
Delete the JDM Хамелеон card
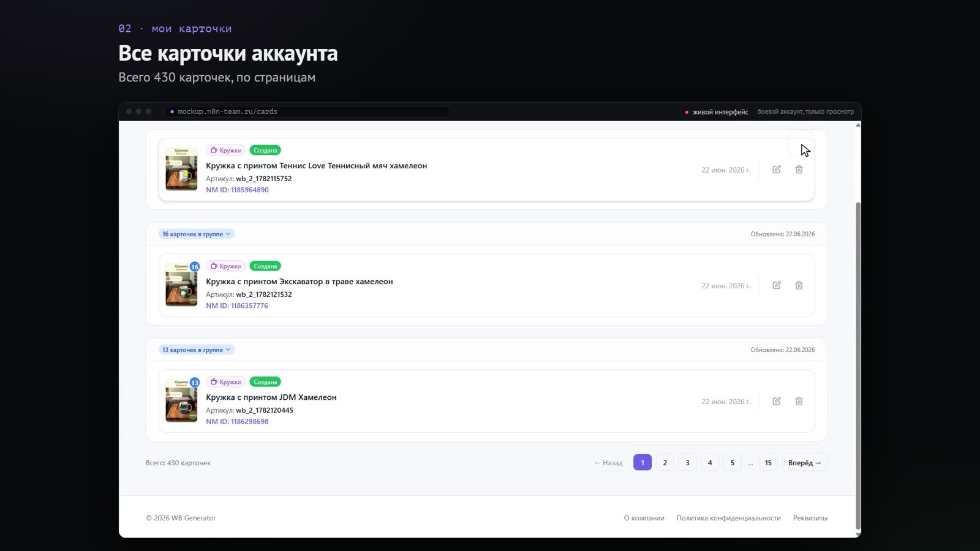799,401
